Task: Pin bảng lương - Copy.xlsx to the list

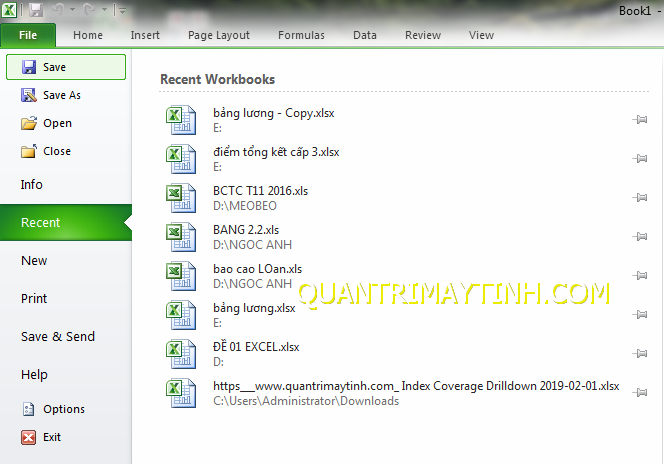Action: pos(640,120)
